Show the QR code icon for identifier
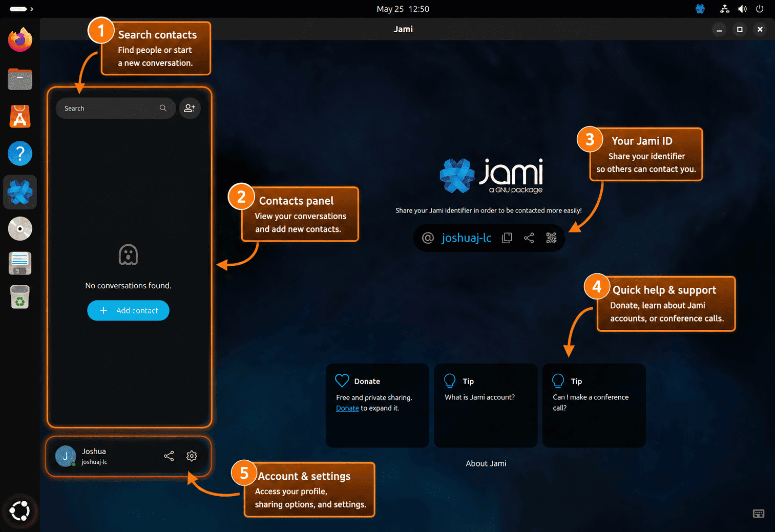This screenshot has height=532, width=775. click(x=551, y=238)
